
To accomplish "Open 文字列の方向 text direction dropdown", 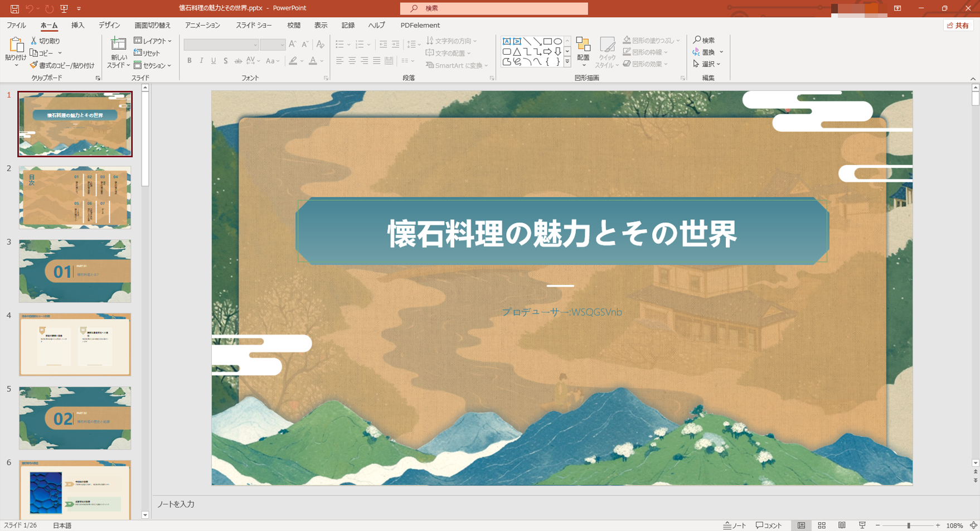I will [x=452, y=41].
